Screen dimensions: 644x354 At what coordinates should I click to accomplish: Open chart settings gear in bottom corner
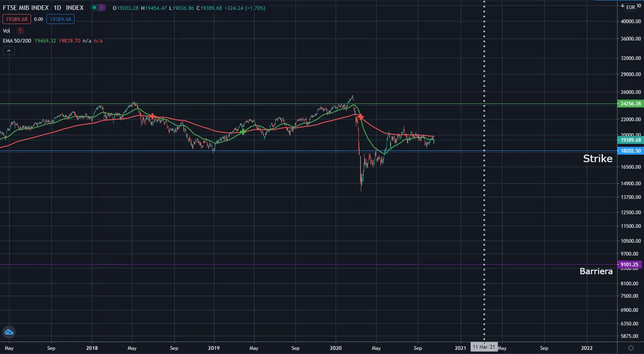tap(631, 348)
